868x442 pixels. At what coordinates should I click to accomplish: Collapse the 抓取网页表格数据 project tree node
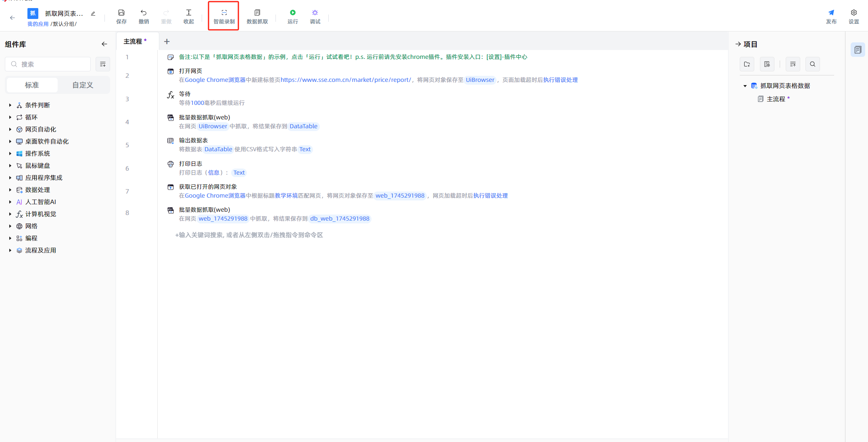(x=745, y=85)
